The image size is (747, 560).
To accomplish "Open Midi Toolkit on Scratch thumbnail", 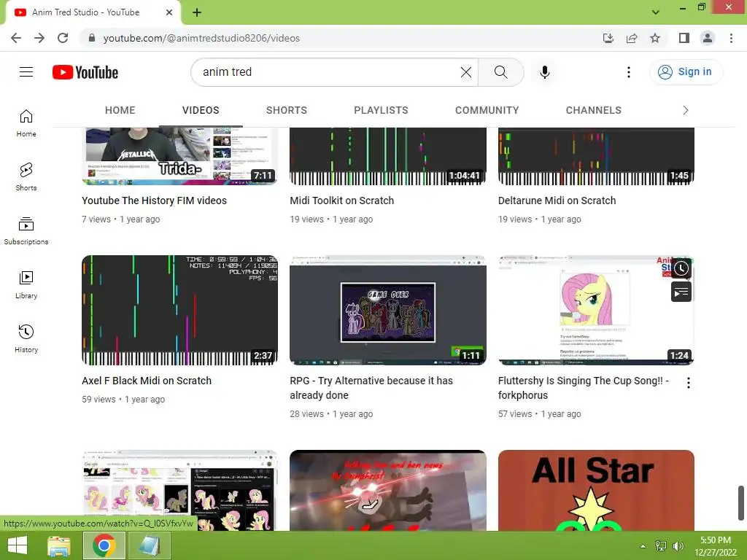I will pyautogui.click(x=388, y=156).
